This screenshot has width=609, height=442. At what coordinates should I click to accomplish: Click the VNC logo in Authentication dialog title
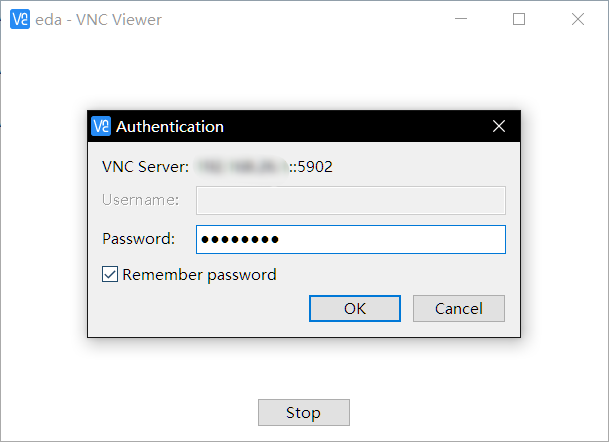coord(101,126)
